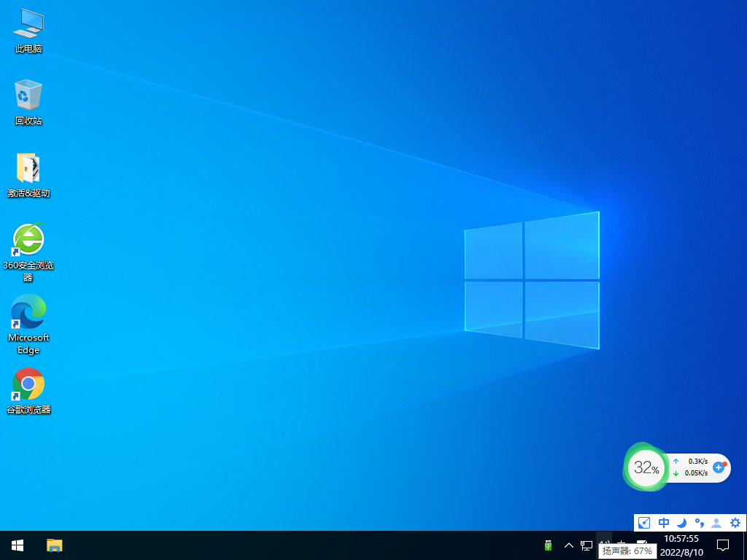
Task: Click the 32% green speedup ball
Action: [646, 467]
